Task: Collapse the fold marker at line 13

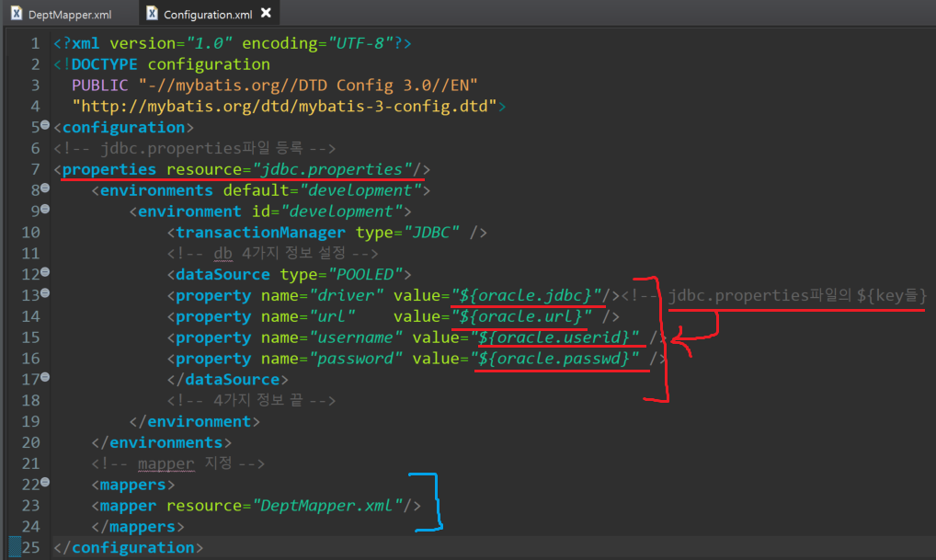Action: (x=45, y=293)
